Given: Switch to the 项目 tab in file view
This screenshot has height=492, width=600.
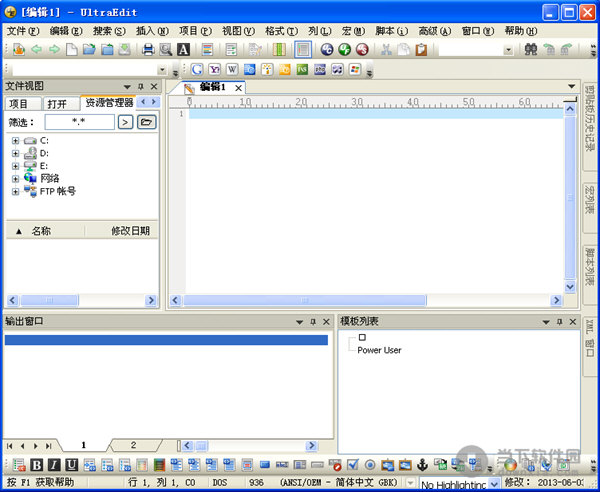Looking at the screenshot, I should [x=18, y=103].
